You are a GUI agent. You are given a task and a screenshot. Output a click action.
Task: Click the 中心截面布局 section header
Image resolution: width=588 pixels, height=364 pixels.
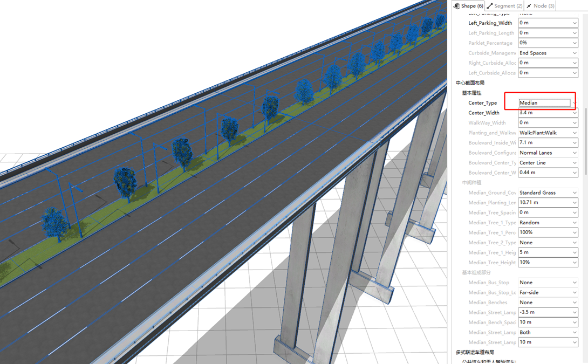coord(470,83)
